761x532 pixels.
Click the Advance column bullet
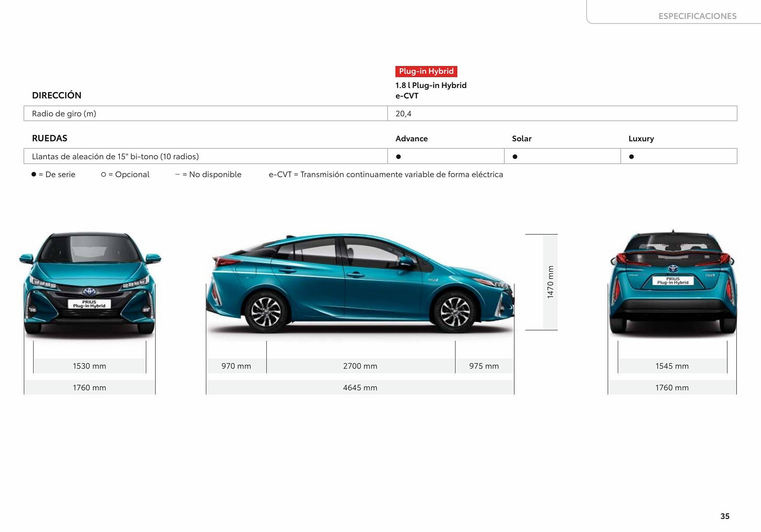click(x=398, y=157)
